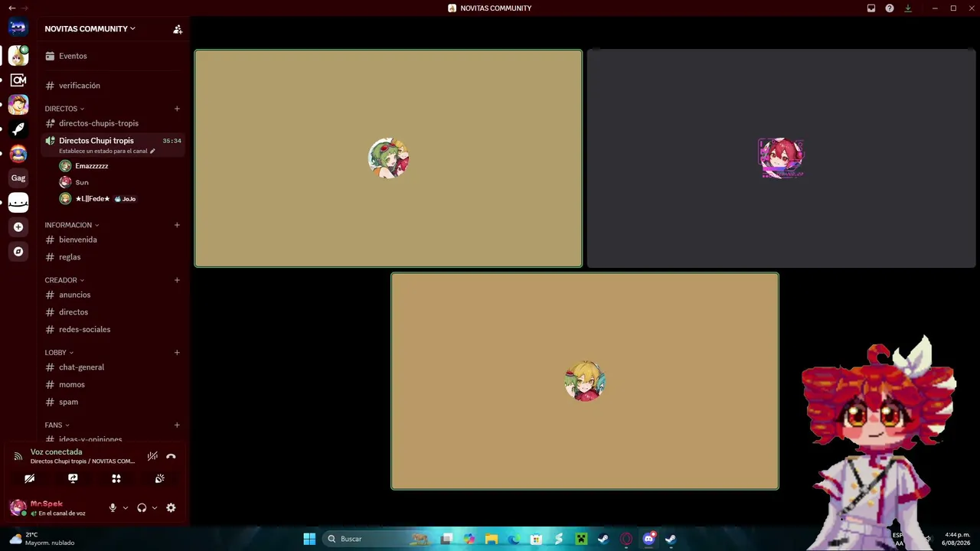Open the Directos Chupi tropis voice channel
980x551 pixels.
(x=113, y=145)
